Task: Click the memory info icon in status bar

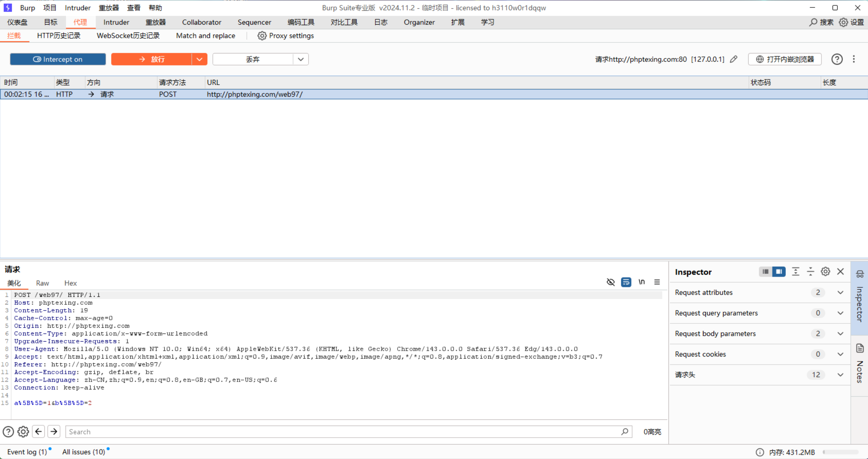Action: (x=760, y=452)
